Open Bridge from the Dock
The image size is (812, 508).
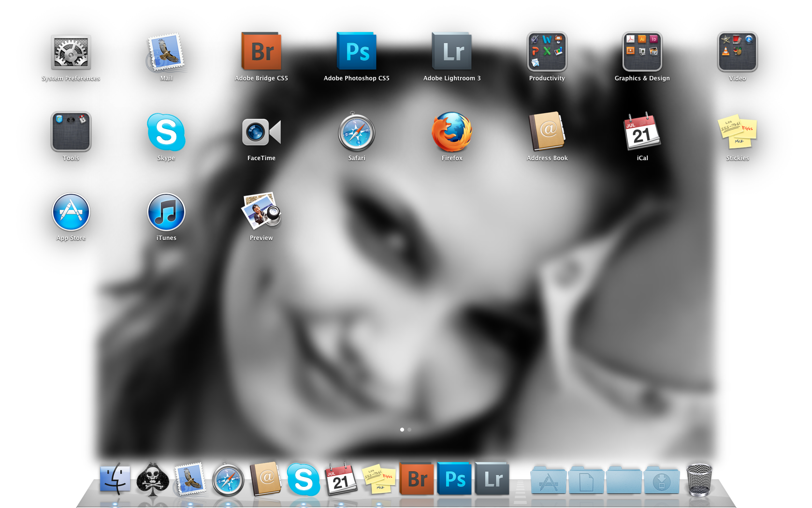pyautogui.click(x=417, y=478)
